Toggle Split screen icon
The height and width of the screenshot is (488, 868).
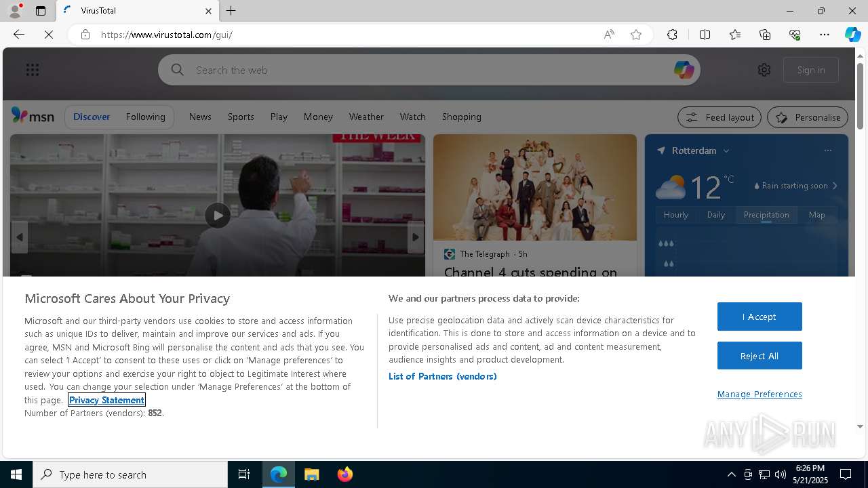pos(705,35)
